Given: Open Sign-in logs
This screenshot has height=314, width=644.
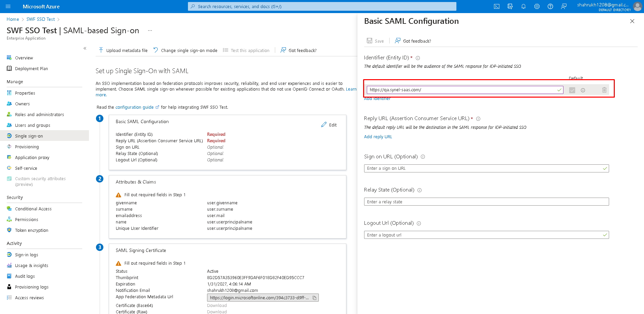Looking at the screenshot, I should (x=27, y=255).
